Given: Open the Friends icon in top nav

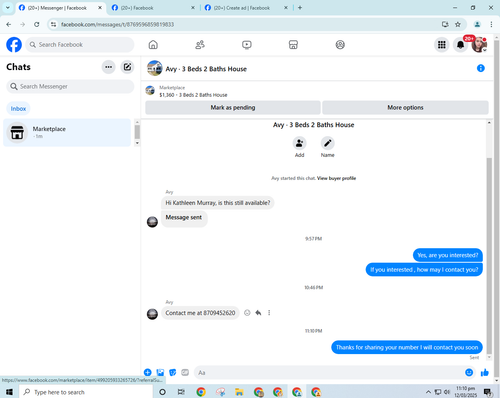Looking at the screenshot, I should coord(200,45).
